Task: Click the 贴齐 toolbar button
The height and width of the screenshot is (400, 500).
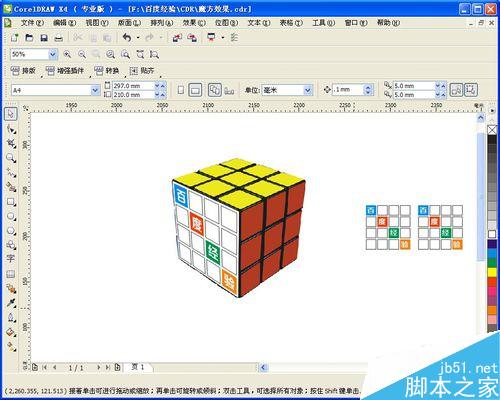Action: pyautogui.click(x=142, y=71)
